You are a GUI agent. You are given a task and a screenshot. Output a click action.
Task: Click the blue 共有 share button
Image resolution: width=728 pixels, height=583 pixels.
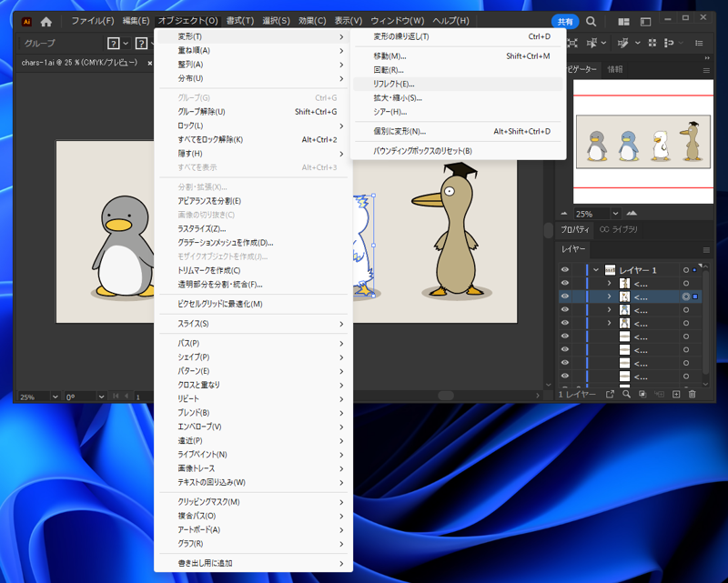(565, 21)
